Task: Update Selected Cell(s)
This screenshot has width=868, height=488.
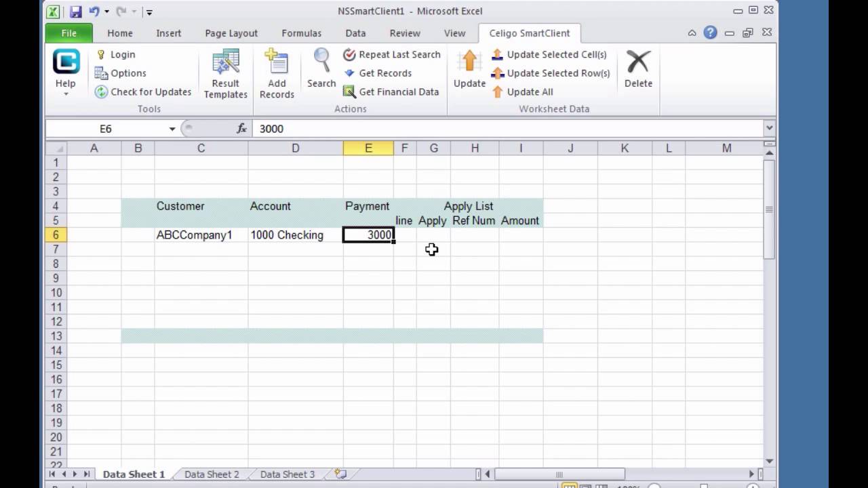Action: coord(549,54)
